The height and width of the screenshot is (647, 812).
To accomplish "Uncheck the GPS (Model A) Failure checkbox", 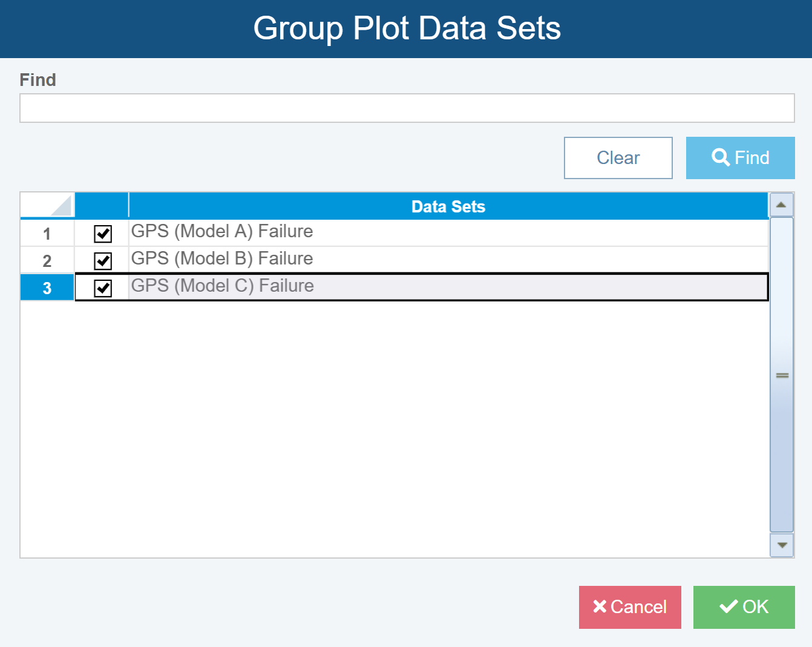I will click(x=103, y=234).
